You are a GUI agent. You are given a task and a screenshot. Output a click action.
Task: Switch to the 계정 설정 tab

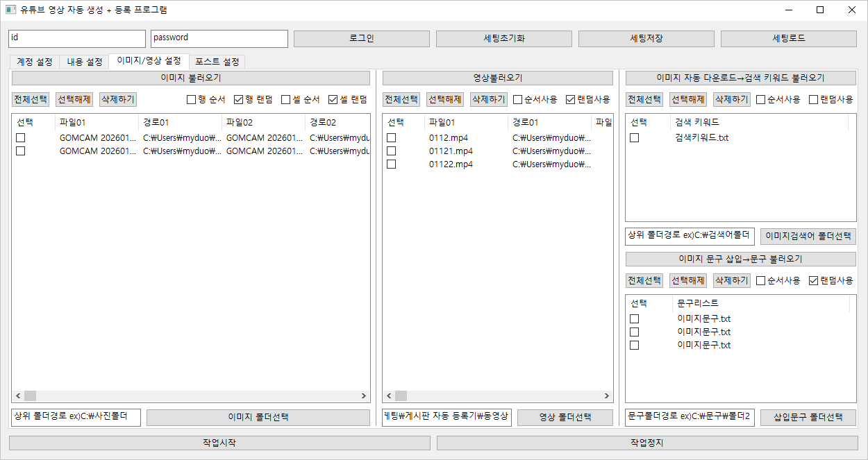(x=35, y=62)
